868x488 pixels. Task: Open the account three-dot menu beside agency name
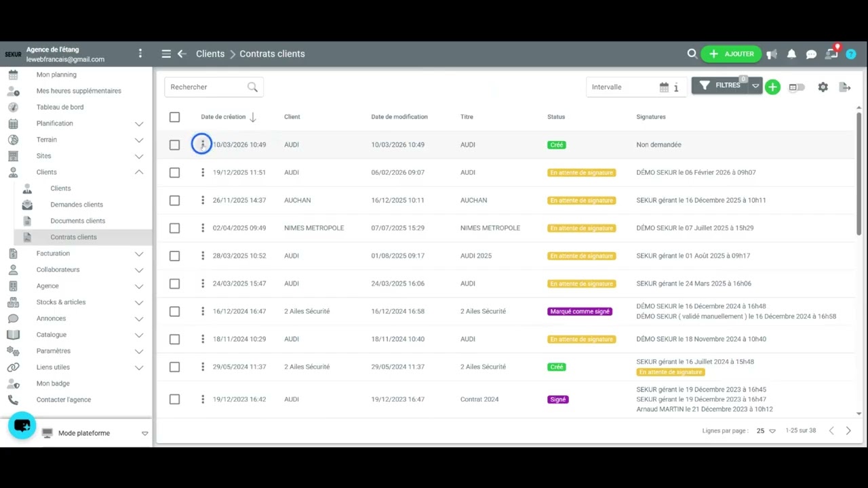[140, 53]
